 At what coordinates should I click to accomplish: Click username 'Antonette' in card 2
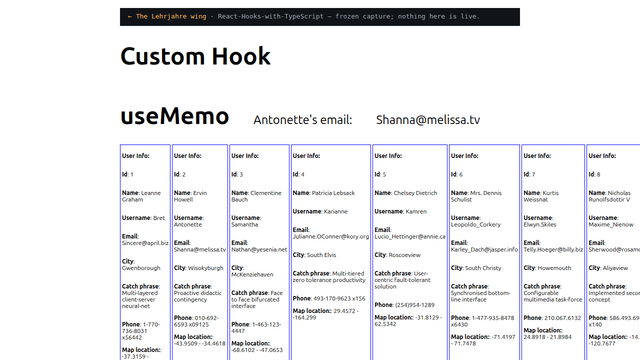(x=188, y=224)
